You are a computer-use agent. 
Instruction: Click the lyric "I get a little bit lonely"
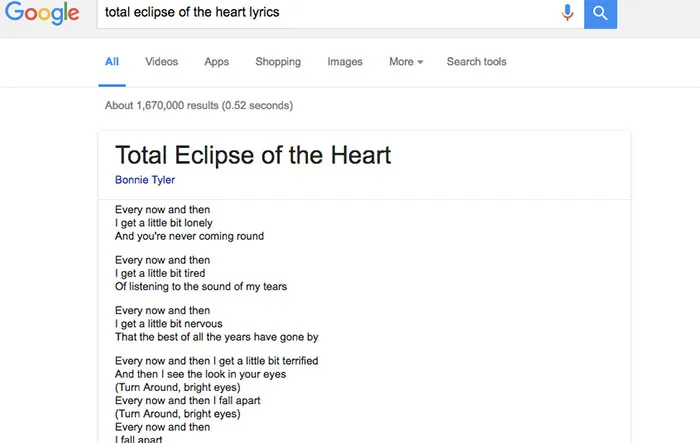point(164,223)
